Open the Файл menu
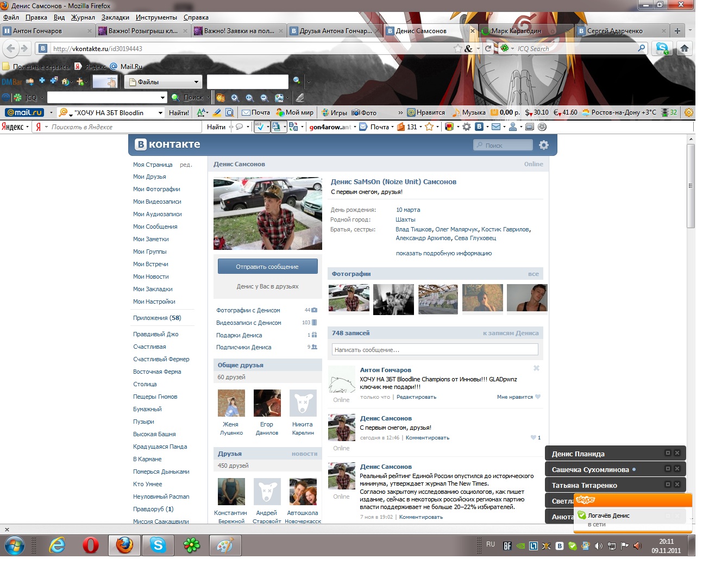The image size is (728, 578). (11, 17)
